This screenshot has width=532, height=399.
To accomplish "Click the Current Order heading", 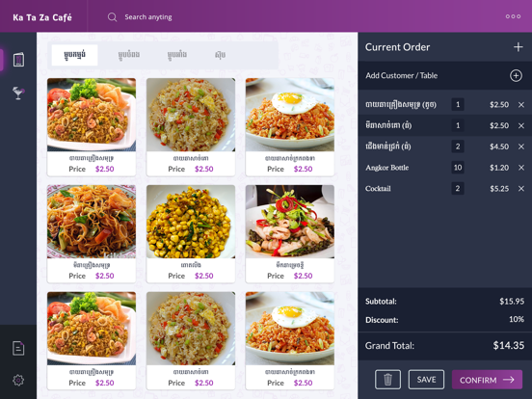I will [x=398, y=47].
